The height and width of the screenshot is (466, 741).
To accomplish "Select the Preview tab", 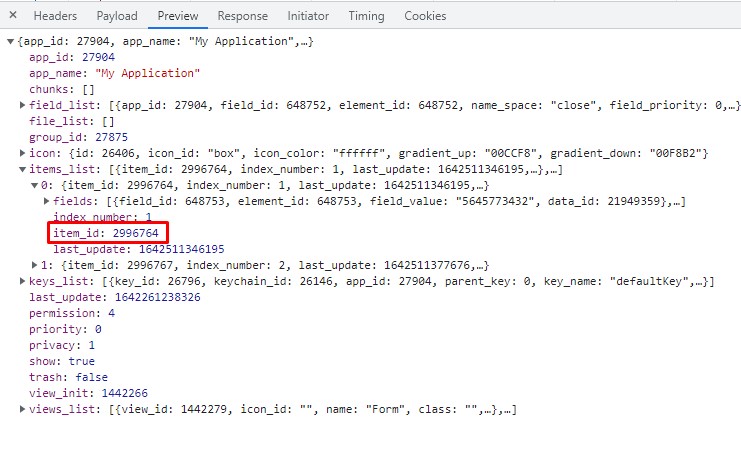I will (178, 16).
